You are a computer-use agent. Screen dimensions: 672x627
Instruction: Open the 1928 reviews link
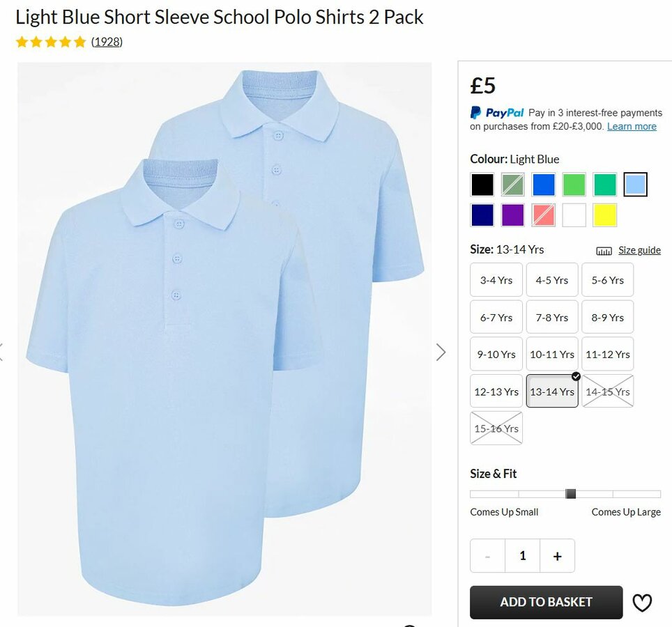(107, 42)
